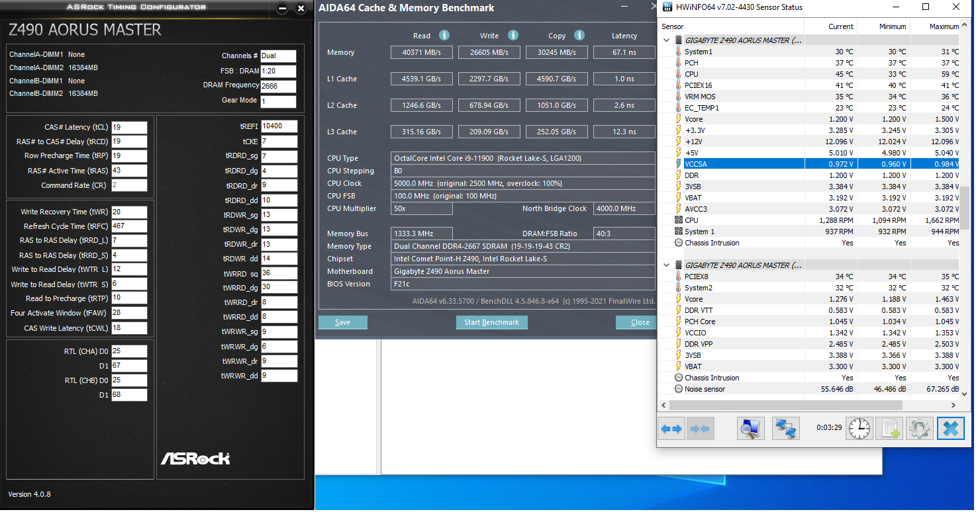Click the info icon beside Write
Viewport: 980px width, 516px height.
[x=513, y=35]
